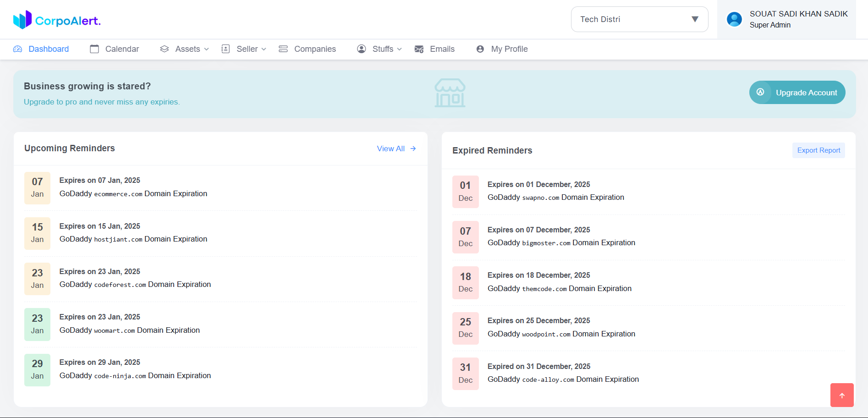Click the CorpoAlert logo

(57, 20)
